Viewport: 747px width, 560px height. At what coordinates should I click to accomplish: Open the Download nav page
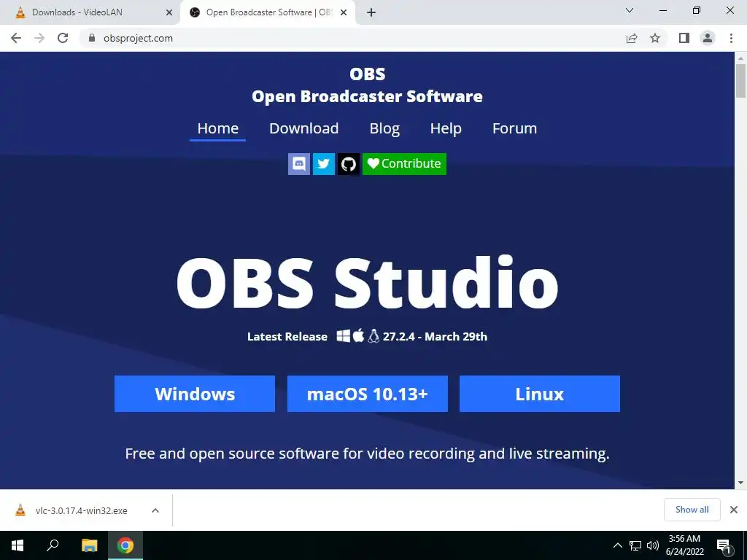pyautogui.click(x=304, y=128)
